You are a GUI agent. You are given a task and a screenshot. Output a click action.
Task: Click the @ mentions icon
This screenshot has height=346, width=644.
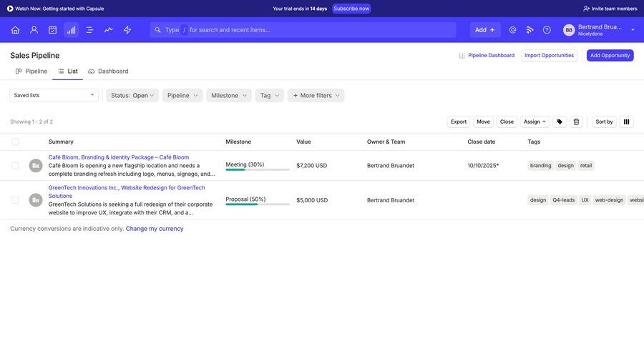tap(512, 30)
